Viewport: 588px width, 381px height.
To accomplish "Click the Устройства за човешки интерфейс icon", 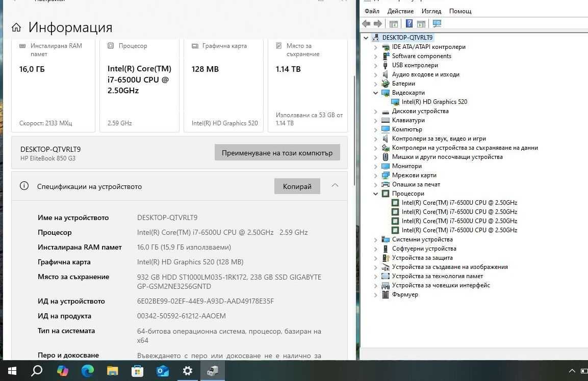I will [385, 285].
